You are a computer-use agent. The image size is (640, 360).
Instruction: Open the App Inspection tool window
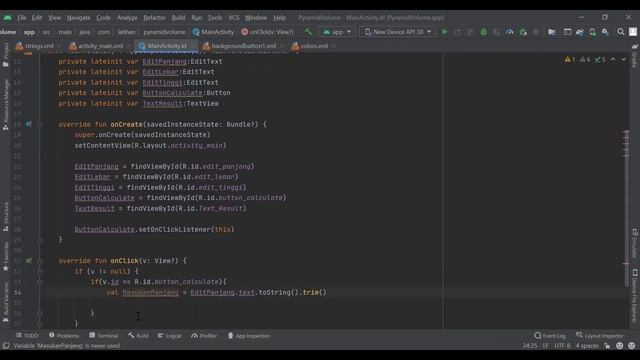point(249,336)
